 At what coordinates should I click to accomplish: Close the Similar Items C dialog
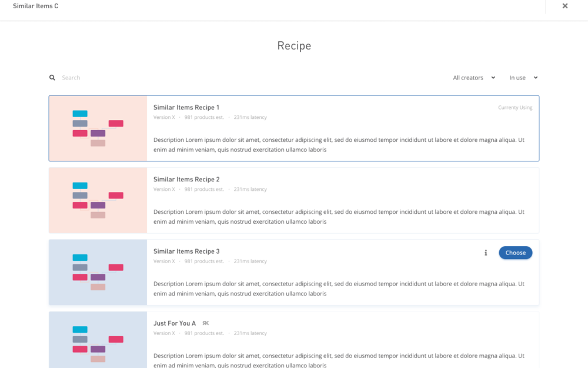[x=564, y=6]
